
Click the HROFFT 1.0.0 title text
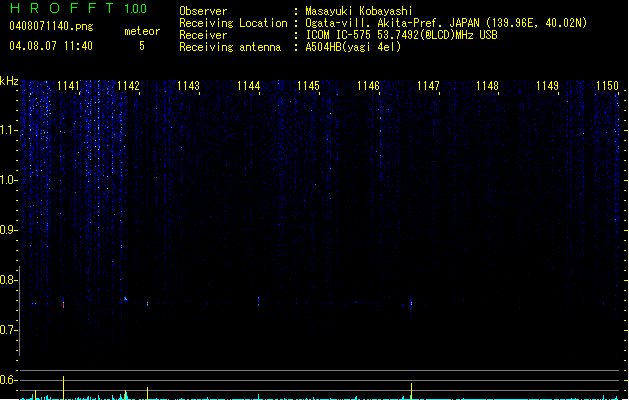79,8
